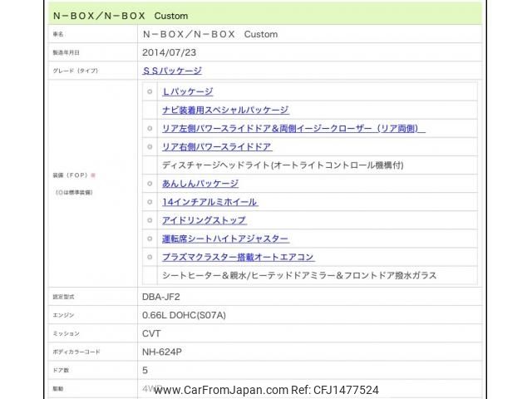This screenshot has width=532, height=399.
Task: Select the car name value N-BOX/N-BOX Custom
Action: 210,34
